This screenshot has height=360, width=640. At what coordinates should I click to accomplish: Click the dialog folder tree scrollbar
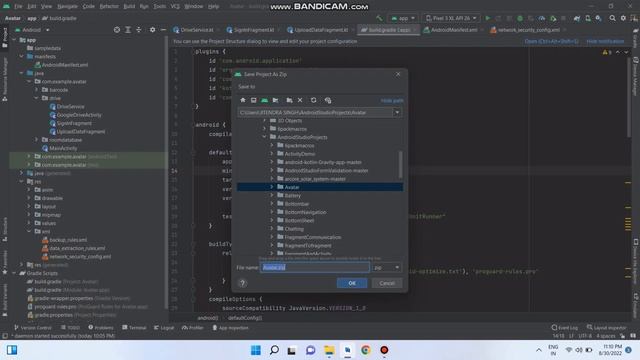tap(400, 164)
